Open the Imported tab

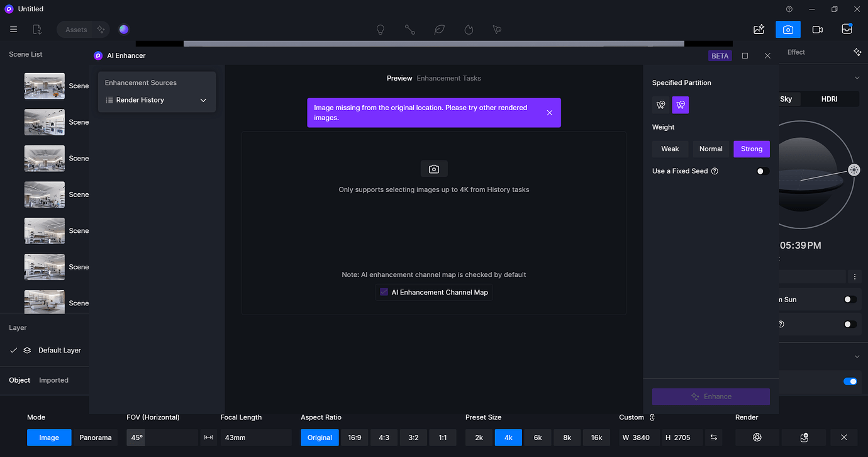click(53, 380)
